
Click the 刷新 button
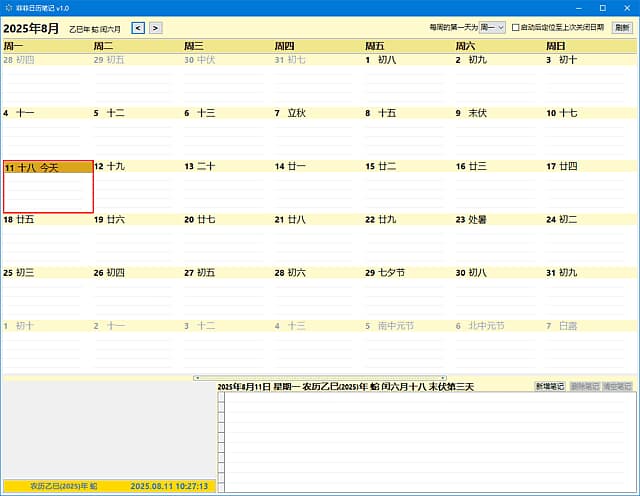622,28
